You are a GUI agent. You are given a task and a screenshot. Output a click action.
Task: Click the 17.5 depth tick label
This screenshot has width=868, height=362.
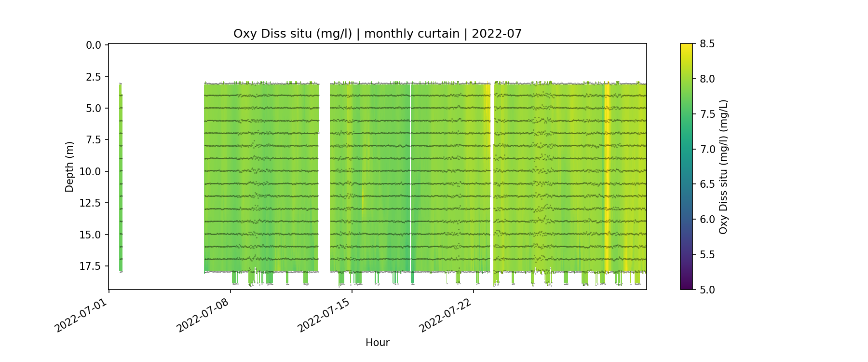tap(91, 266)
